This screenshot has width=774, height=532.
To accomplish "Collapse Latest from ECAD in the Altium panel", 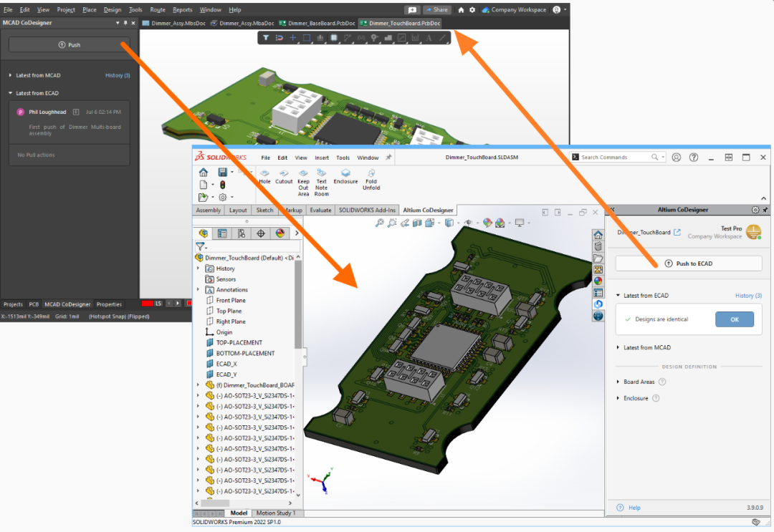I will pos(10,93).
